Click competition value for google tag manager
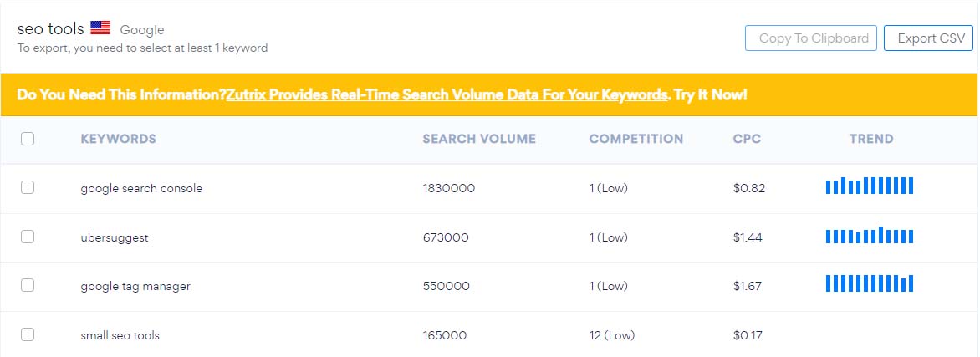This screenshot has height=357, width=980. coord(608,286)
